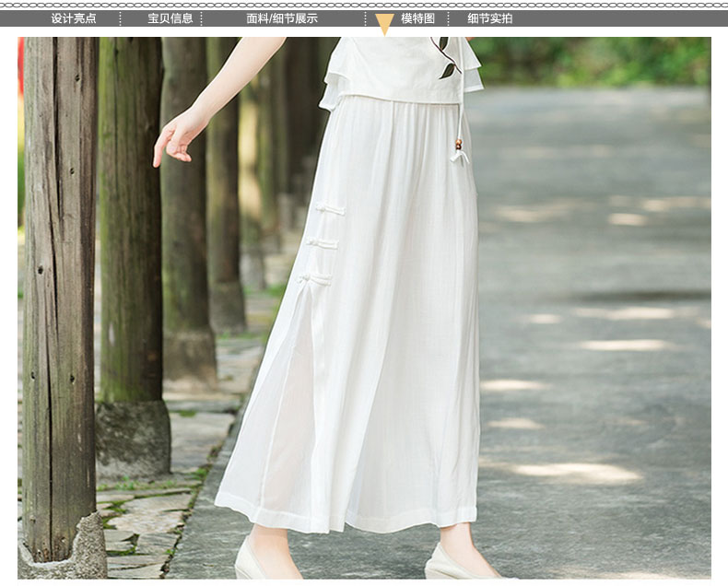Screen dimensions: 728x586
Task: Click the bottom frog button above the slit
Action: [x=315, y=276]
